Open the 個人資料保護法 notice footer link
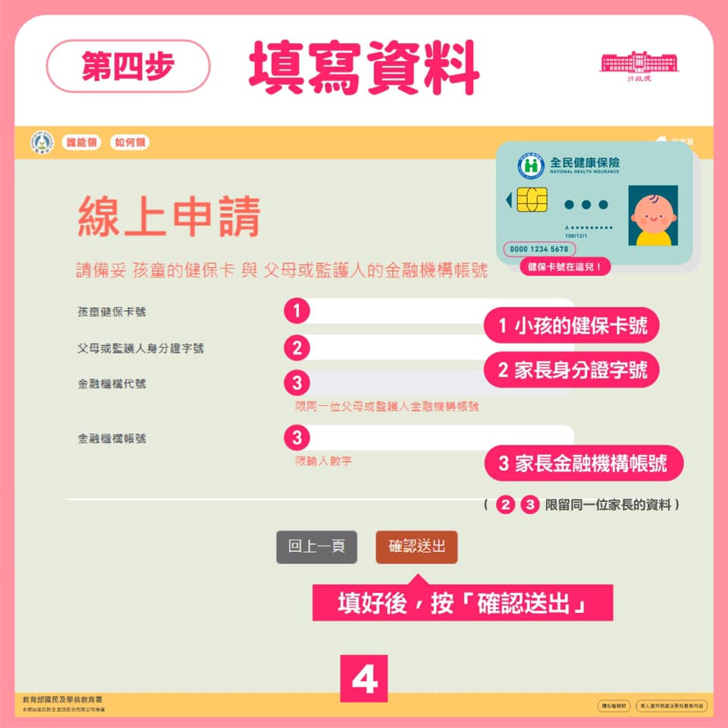728x728 pixels. point(671,706)
